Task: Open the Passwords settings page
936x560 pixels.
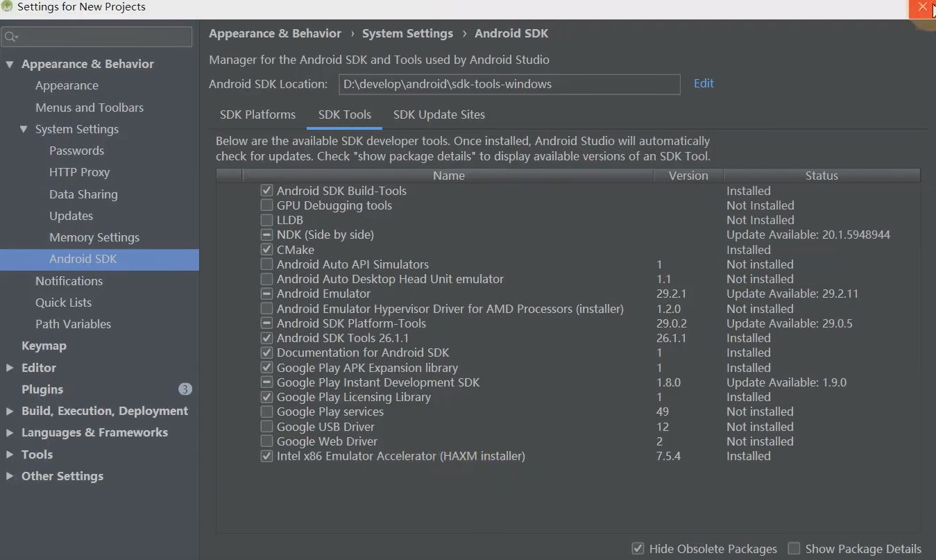Action: [x=76, y=151]
